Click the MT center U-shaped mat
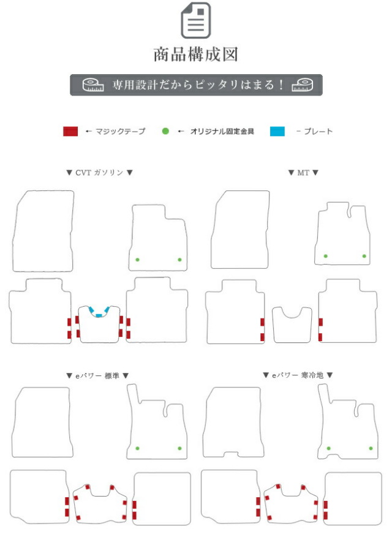Screen dimensions: 392x534 click(292, 325)
